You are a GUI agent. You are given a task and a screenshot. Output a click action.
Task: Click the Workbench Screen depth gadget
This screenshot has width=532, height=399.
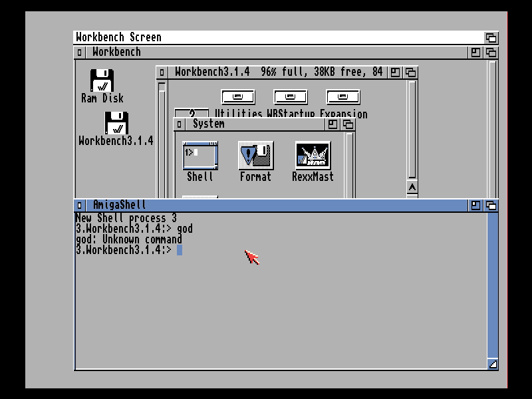pyautogui.click(x=491, y=38)
